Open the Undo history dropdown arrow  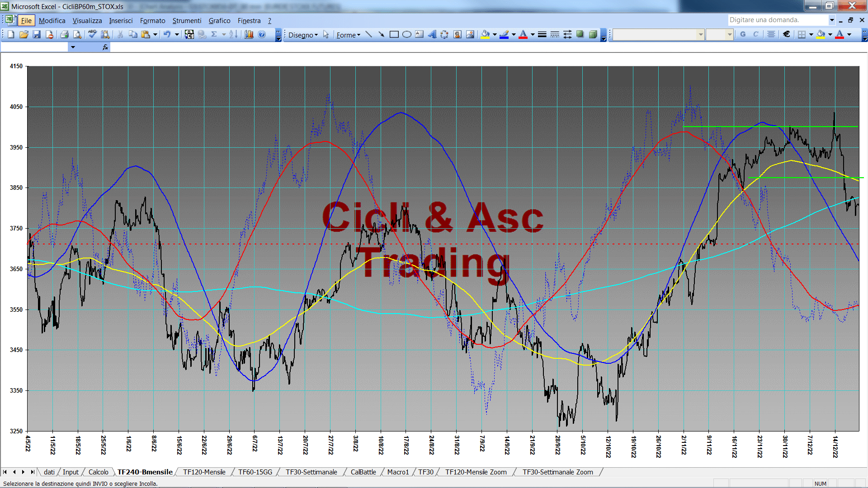(177, 34)
